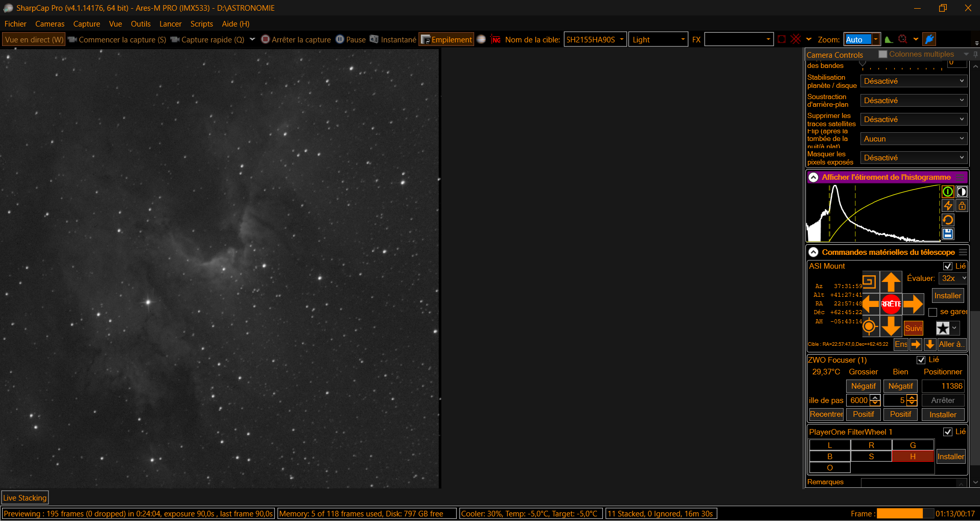The width and height of the screenshot is (980, 521).
Task: Open the Soustraction d'arrière-plan dropdown
Action: 914,101
